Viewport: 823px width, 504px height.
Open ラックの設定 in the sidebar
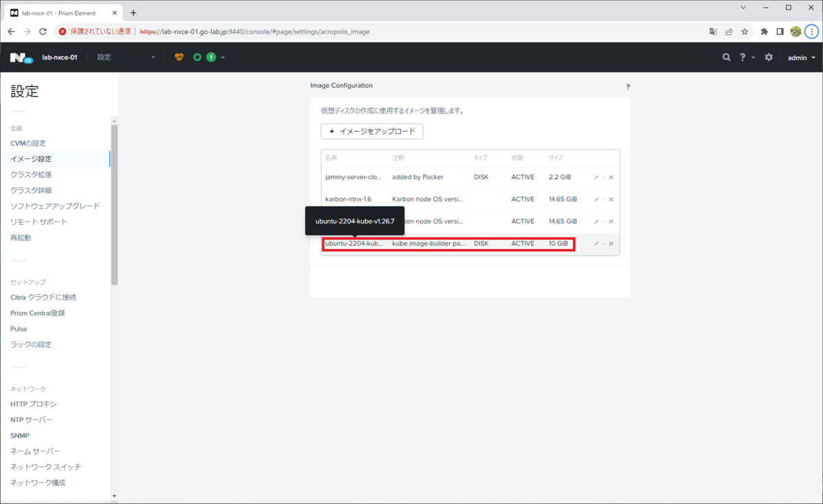31,345
